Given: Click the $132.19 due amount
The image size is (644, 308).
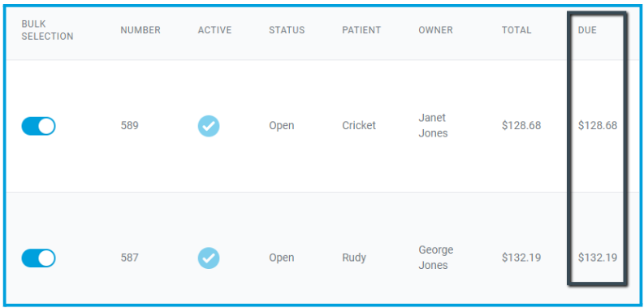Looking at the screenshot, I should (x=598, y=258).
